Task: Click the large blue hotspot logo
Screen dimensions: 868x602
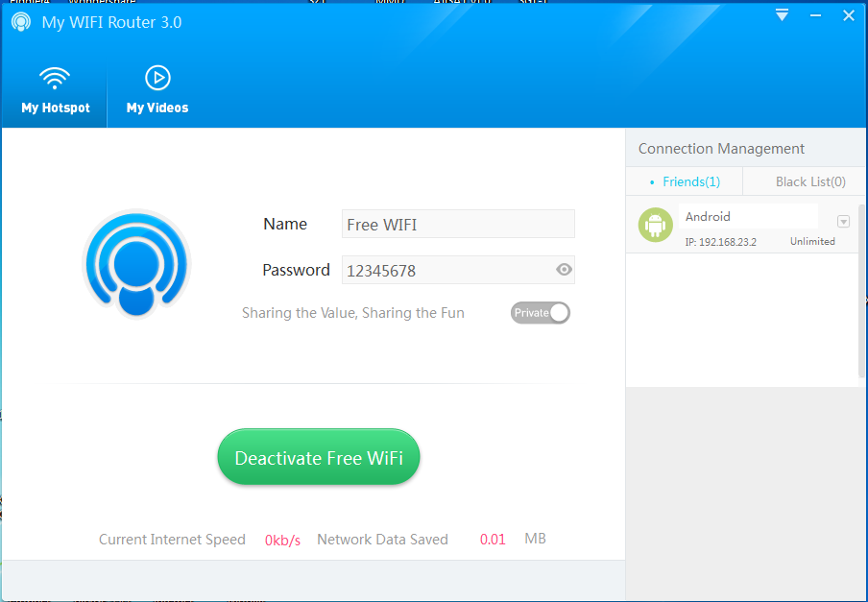Action: click(x=136, y=264)
